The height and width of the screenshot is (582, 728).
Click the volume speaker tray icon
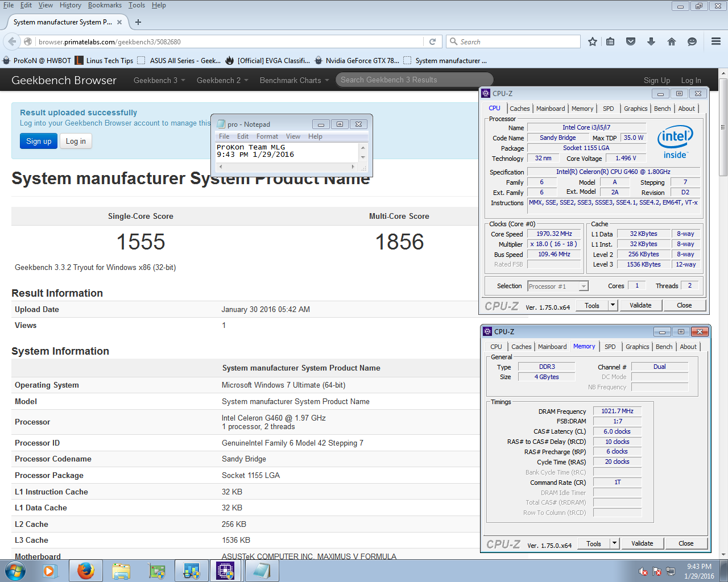[x=643, y=571]
